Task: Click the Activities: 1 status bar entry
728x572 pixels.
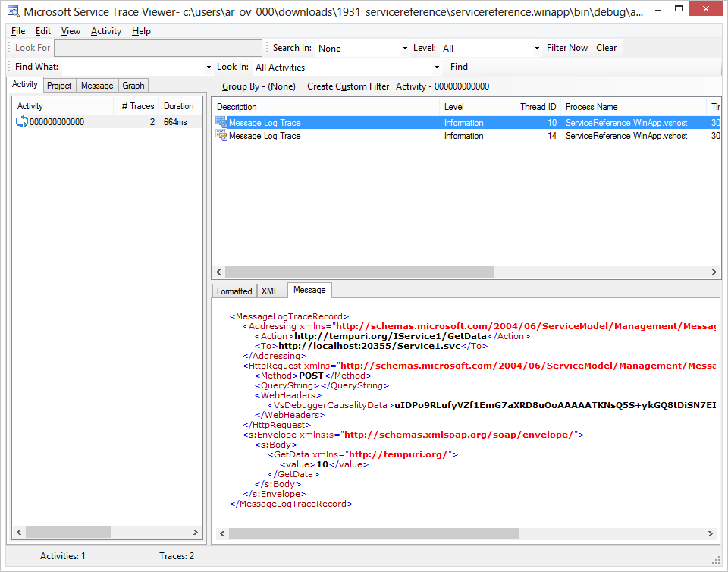Action: pos(63,556)
